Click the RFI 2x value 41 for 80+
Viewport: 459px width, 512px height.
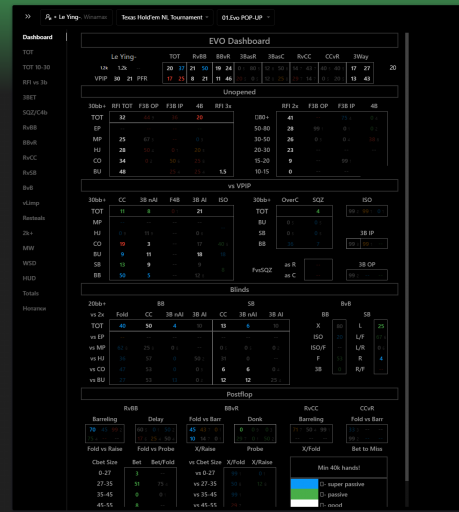[290, 118]
